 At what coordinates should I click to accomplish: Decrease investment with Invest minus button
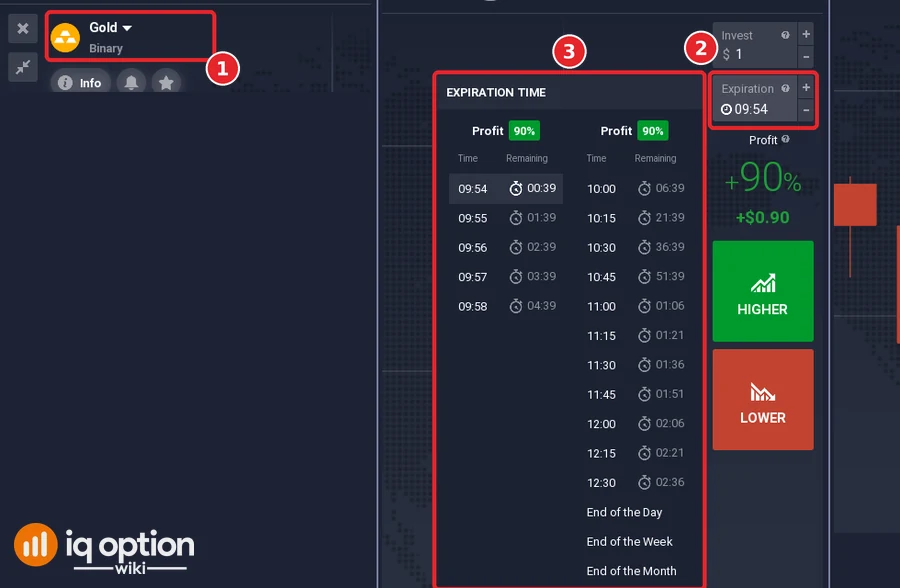(806, 57)
